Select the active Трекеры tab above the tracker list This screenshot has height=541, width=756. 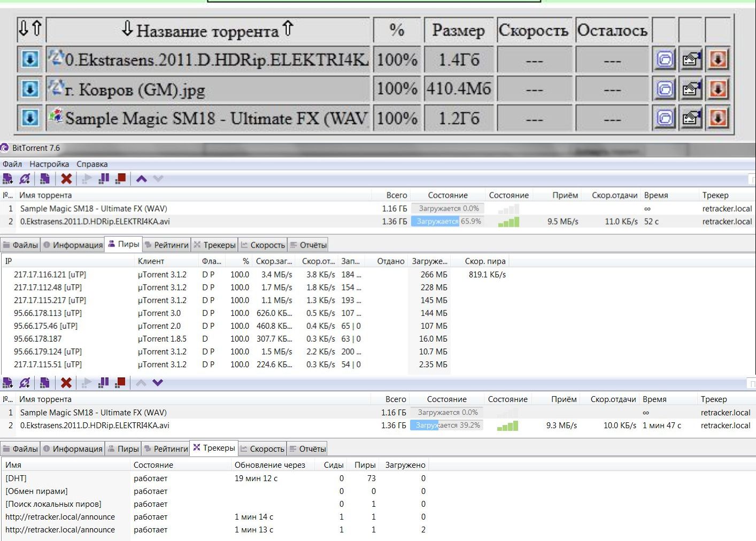pyautogui.click(x=214, y=448)
